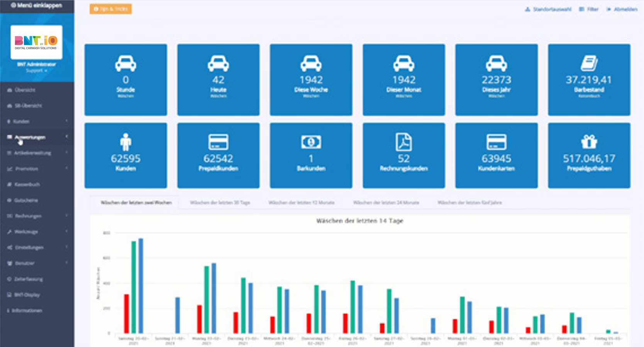This screenshot has height=347, width=644.
Task: Switch to Wäschen der letzten 12 Monate tab
Action: point(302,203)
